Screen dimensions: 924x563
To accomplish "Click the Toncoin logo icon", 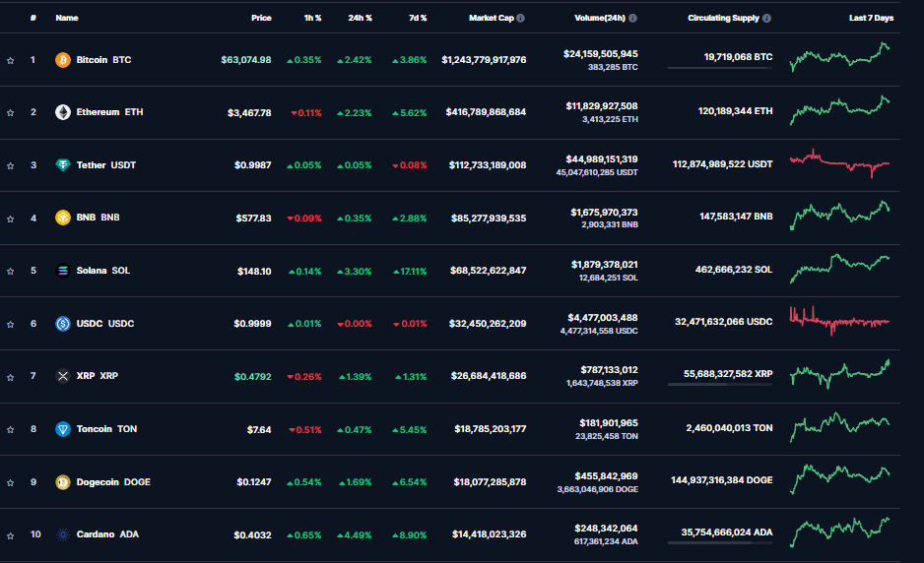I will [x=63, y=429].
